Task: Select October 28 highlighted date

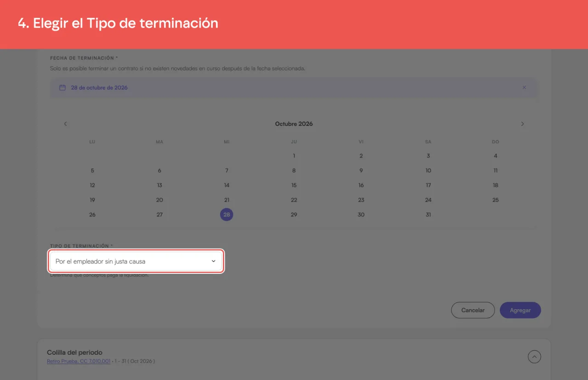Action: click(x=226, y=215)
